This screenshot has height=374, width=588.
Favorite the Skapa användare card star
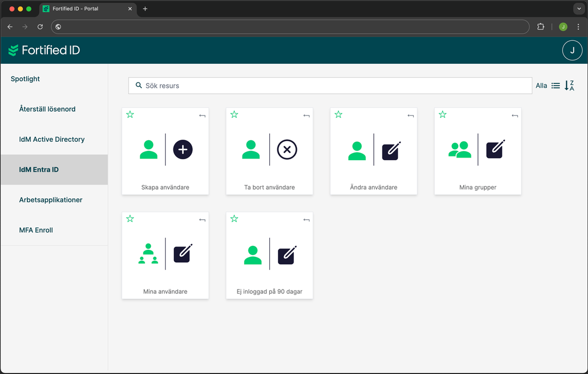coord(130,114)
